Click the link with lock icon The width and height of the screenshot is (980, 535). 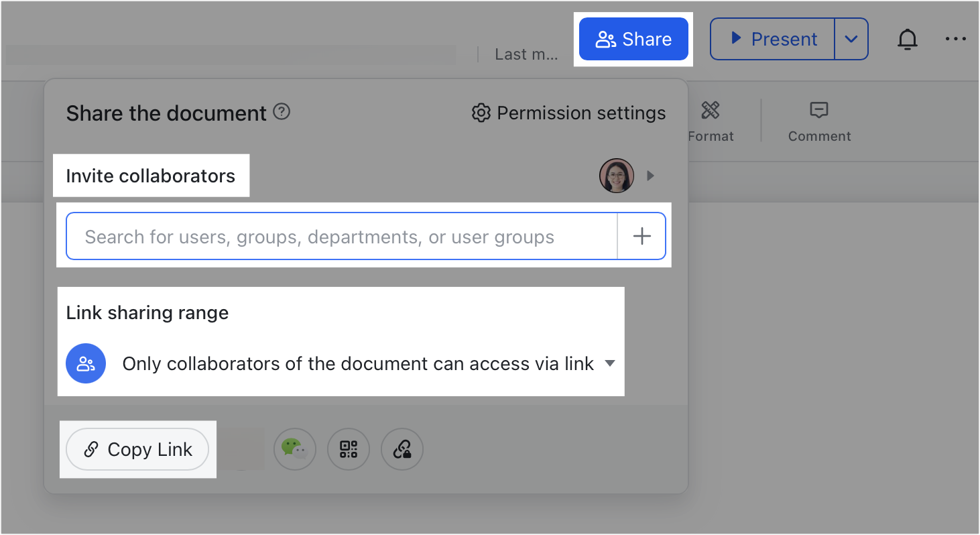pos(402,449)
